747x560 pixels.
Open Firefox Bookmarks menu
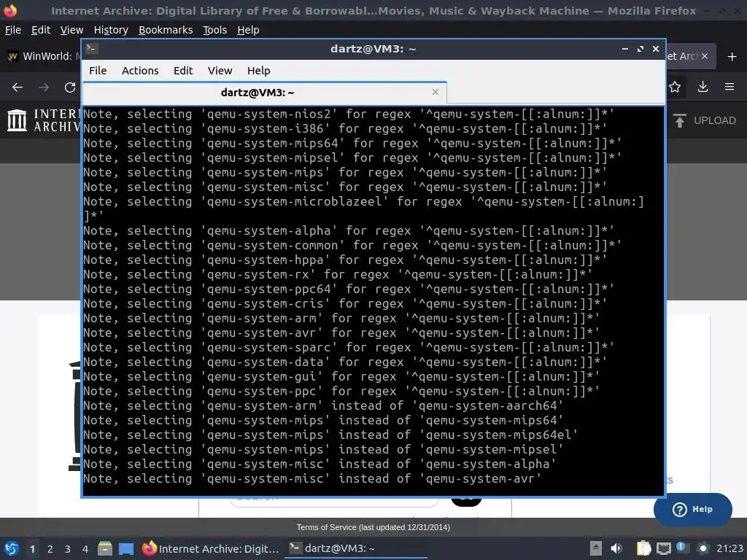[x=166, y=30]
